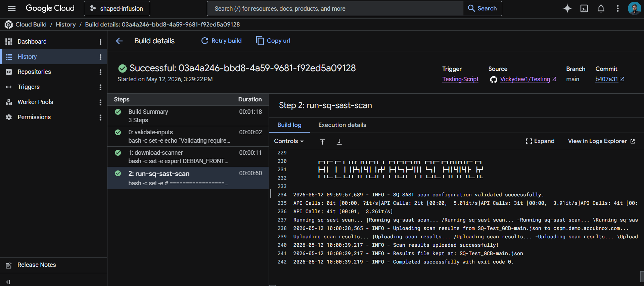
Task: Jump to top of log icon
Action: tap(322, 142)
